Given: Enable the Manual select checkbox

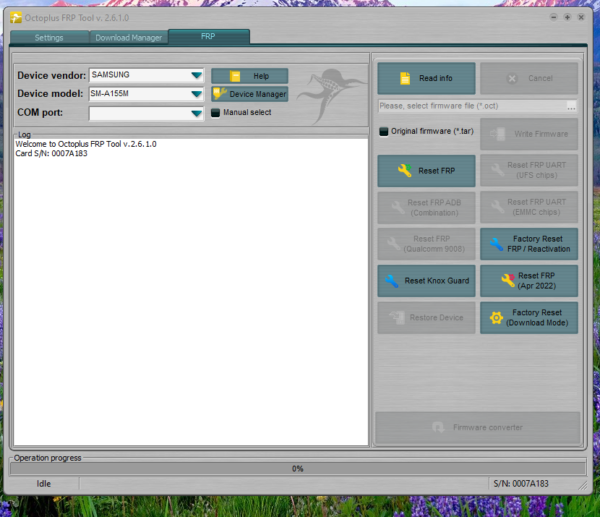Looking at the screenshot, I should pos(215,113).
